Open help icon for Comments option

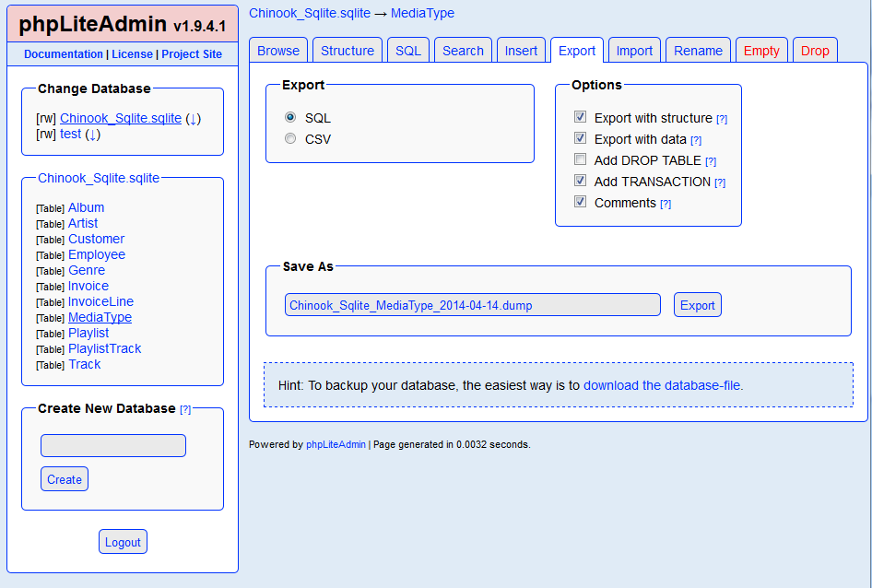666,204
